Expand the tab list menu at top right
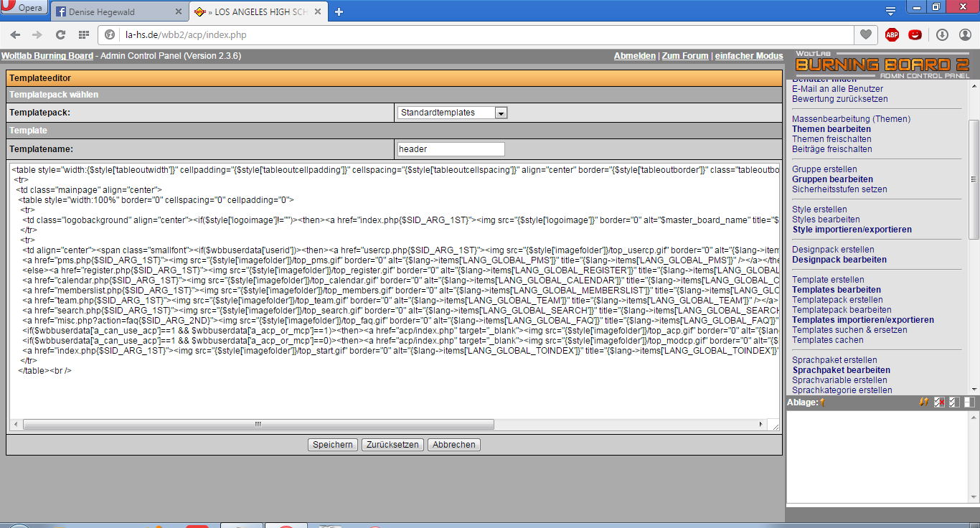This screenshot has width=980, height=528. pos(890,11)
